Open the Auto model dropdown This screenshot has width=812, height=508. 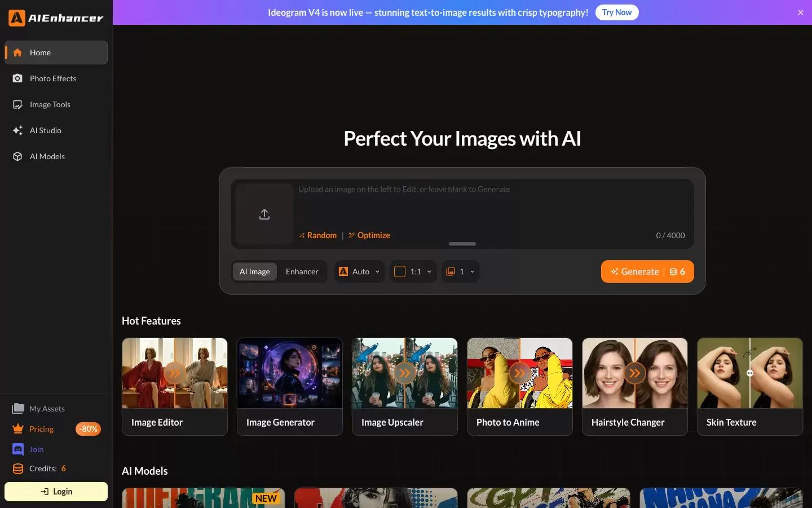click(x=359, y=271)
